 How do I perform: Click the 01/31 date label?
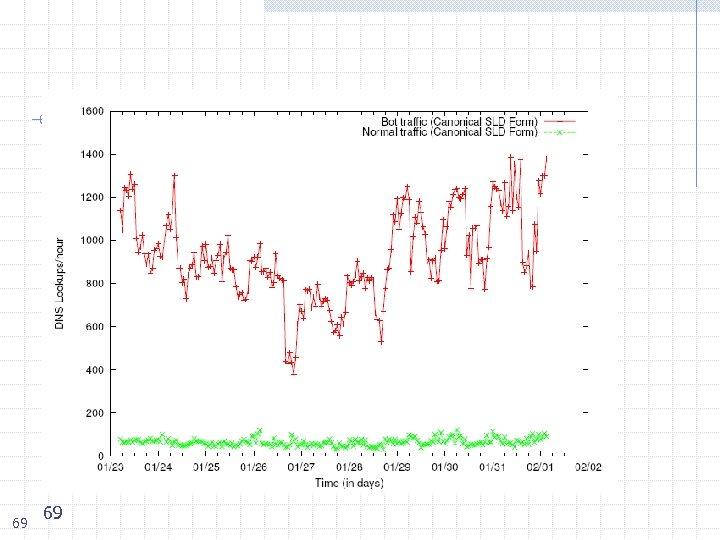(x=492, y=467)
